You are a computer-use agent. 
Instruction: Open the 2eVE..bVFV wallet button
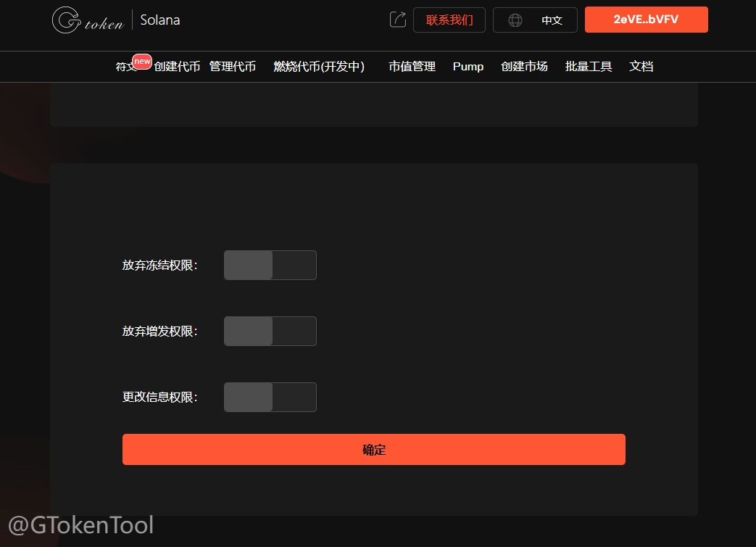click(646, 20)
